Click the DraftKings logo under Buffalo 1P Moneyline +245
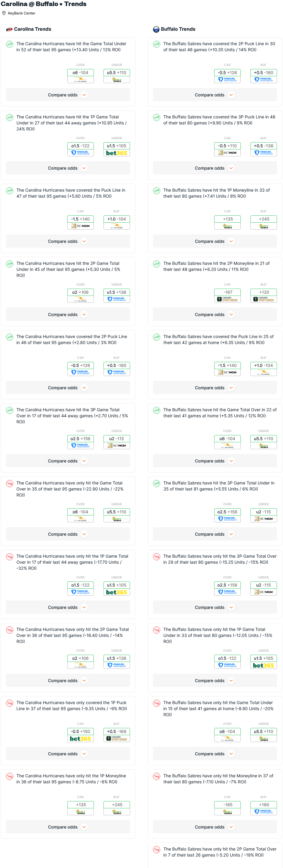Screen dimensions: 283x868 [x=264, y=226]
